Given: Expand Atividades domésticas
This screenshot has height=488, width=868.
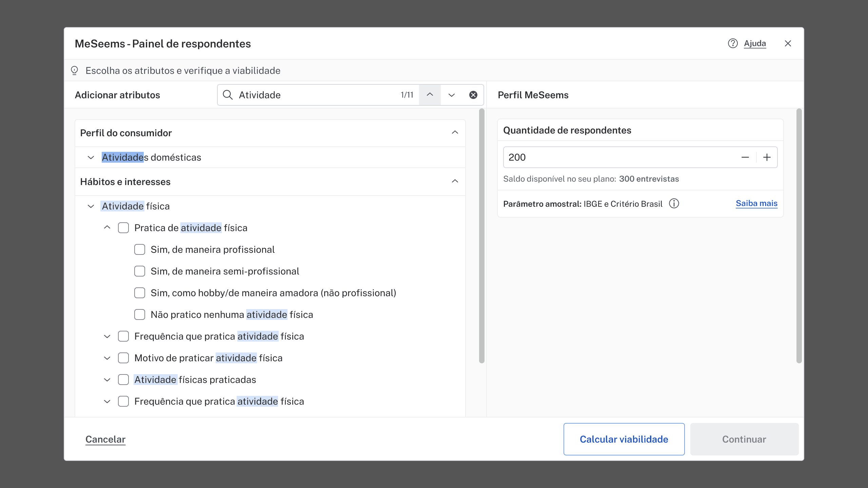Looking at the screenshot, I should click(x=90, y=157).
